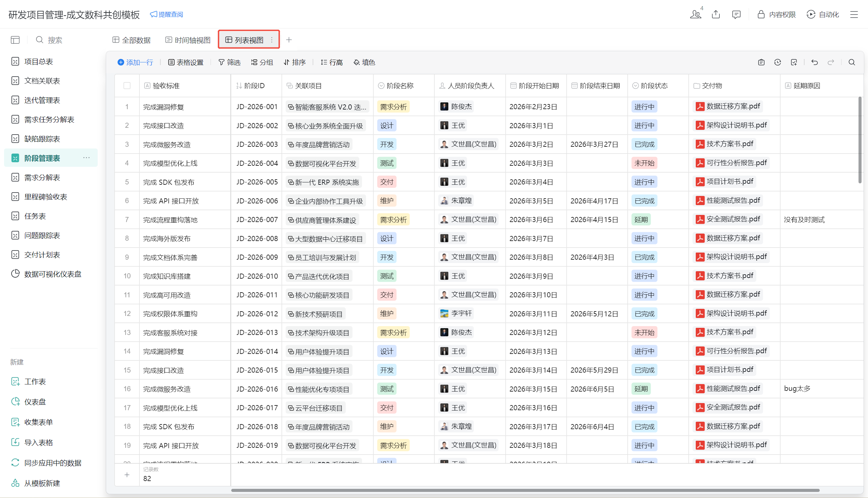Click the sidebar 搜索 search field
The height and width of the screenshot is (498, 868).
[55, 40]
